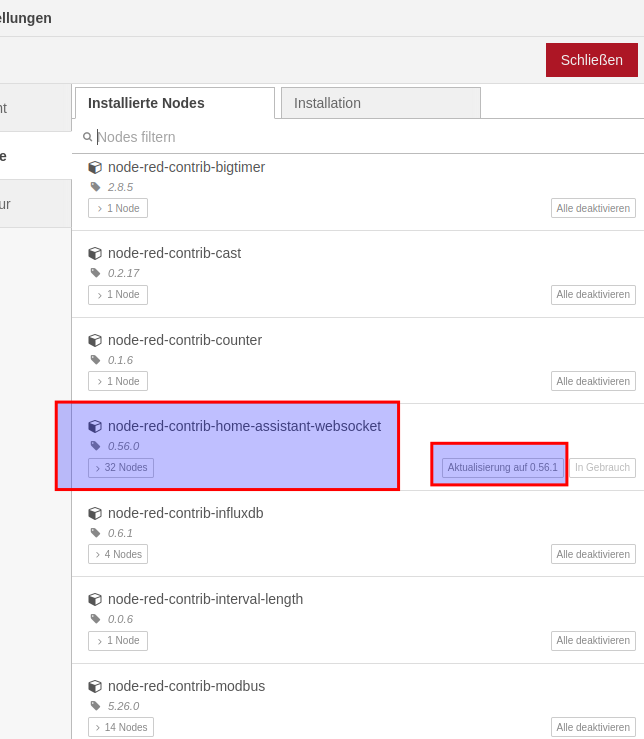Viewport: 644px width, 739px height.
Task: Click the package icon beside node-red-contrib-home-assistant-websocket
Action: (95, 427)
